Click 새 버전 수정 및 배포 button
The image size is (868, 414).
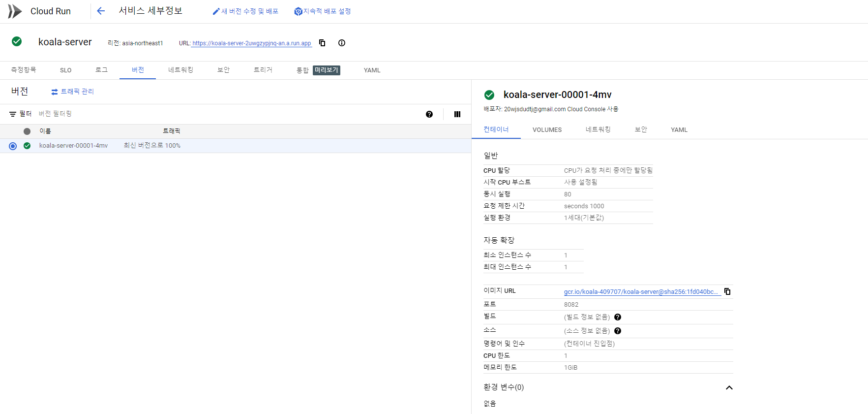(x=245, y=11)
